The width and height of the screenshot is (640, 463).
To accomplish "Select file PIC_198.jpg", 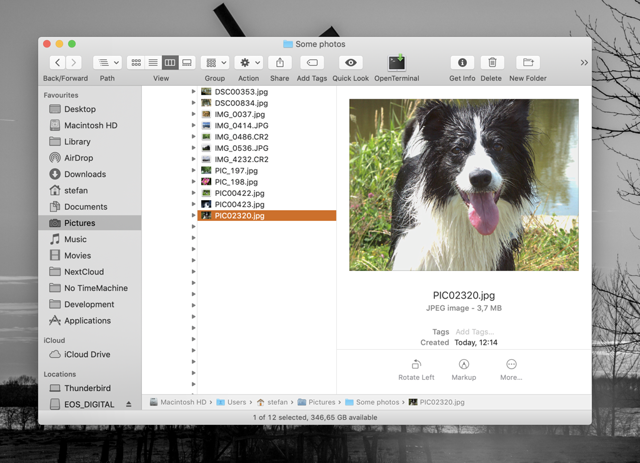I will point(267,182).
